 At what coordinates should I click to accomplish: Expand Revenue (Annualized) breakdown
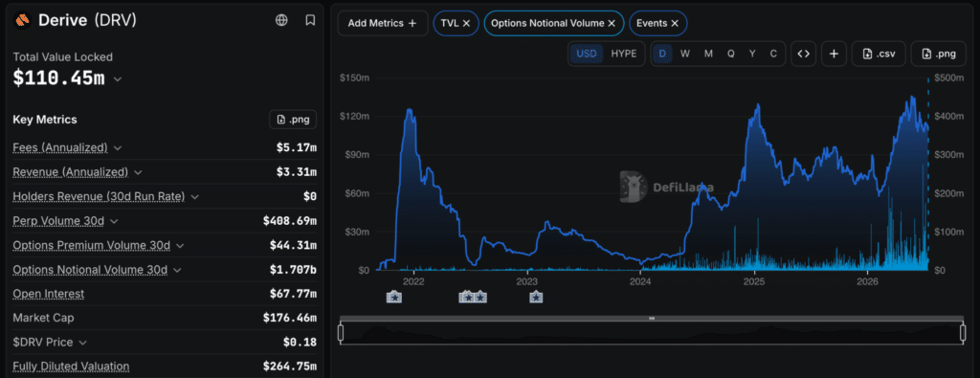pos(138,172)
